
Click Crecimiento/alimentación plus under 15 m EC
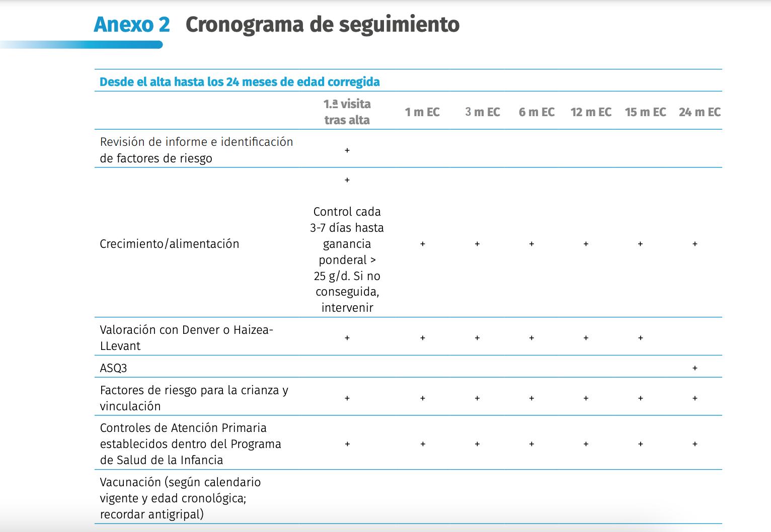click(641, 244)
